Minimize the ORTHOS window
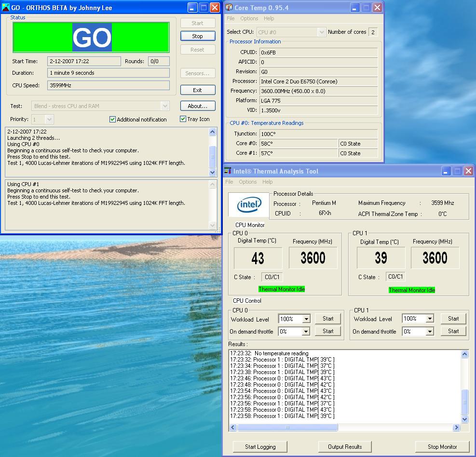The image size is (476, 457). coord(192,8)
